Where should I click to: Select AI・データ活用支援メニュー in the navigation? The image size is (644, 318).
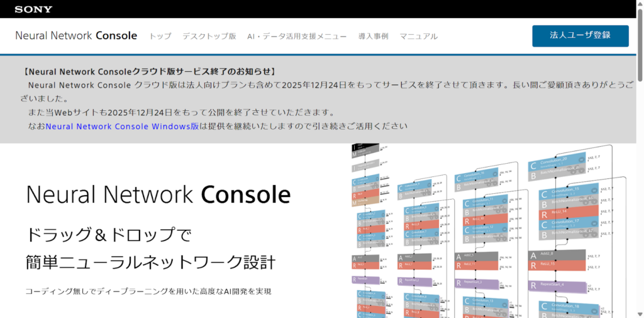(297, 37)
